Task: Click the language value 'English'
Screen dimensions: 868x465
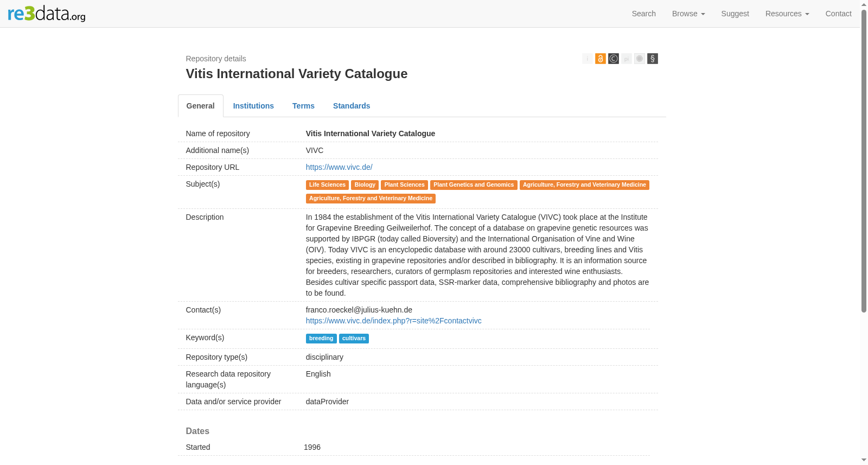Action: [x=318, y=374]
